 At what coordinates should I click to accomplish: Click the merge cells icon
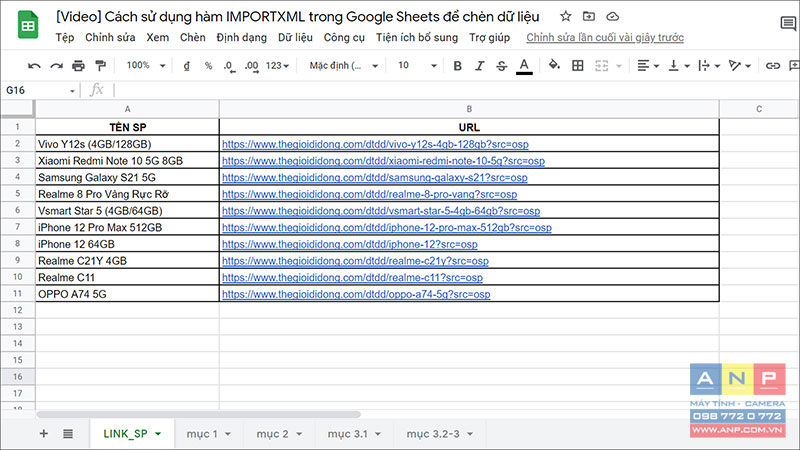(x=602, y=65)
